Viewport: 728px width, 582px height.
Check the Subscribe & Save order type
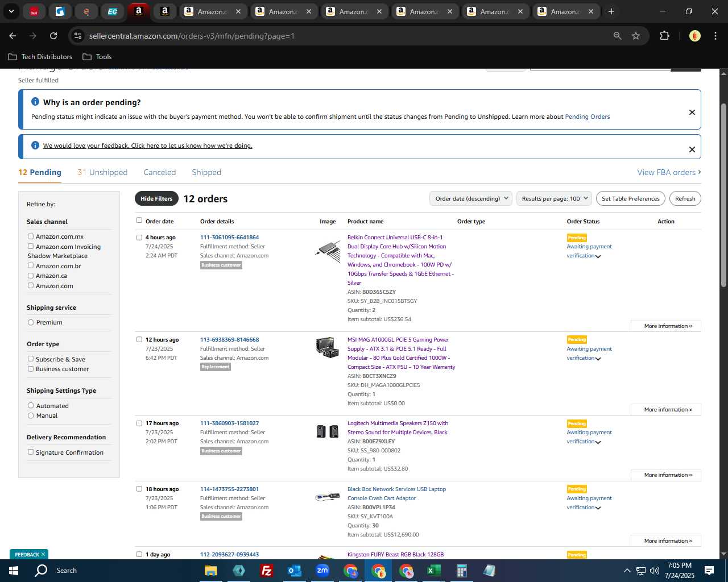[31, 359]
